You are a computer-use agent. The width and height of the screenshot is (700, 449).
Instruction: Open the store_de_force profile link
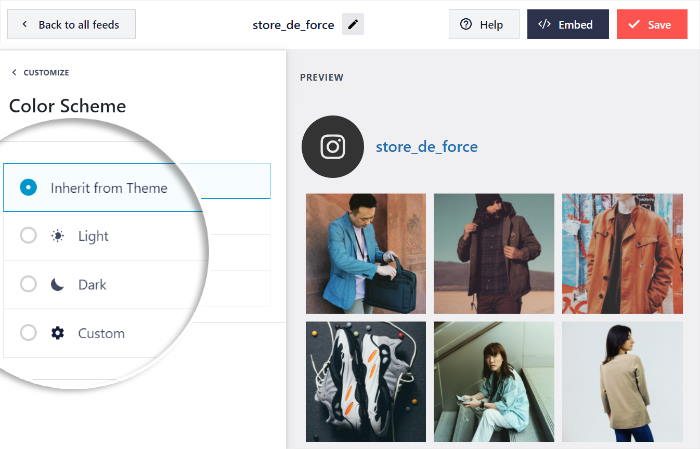(426, 147)
